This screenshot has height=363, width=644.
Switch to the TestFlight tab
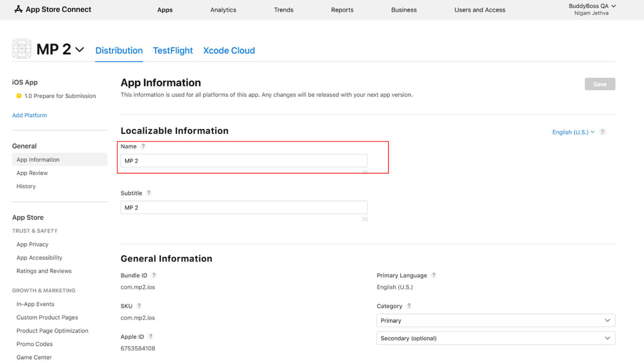173,51
